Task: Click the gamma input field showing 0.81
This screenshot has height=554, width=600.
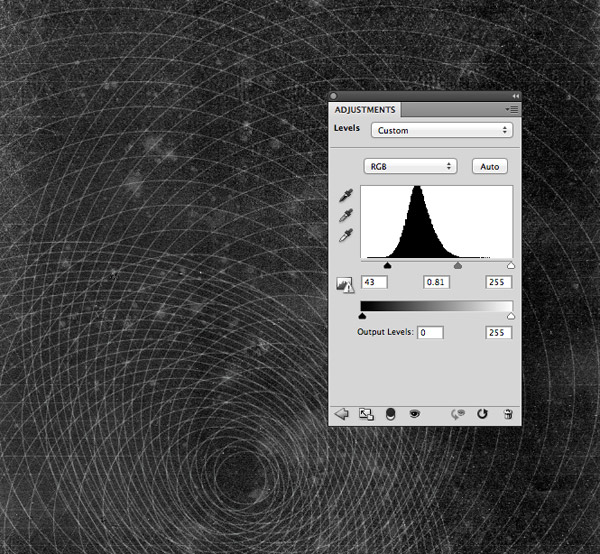Action: [436, 283]
